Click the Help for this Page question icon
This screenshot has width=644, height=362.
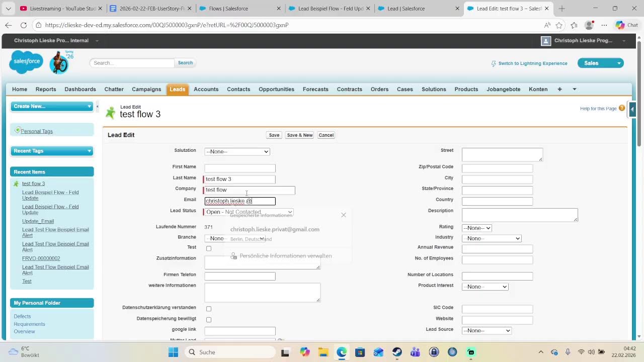[x=622, y=108]
